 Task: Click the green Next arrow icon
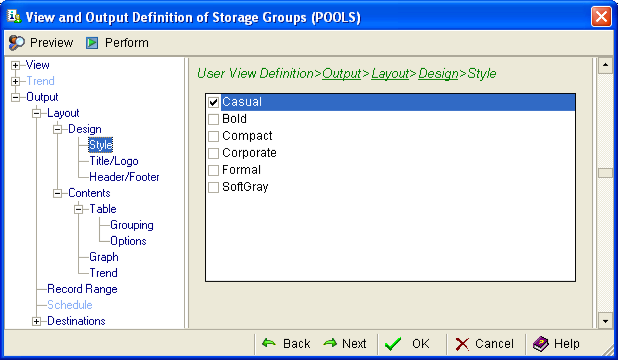330,343
